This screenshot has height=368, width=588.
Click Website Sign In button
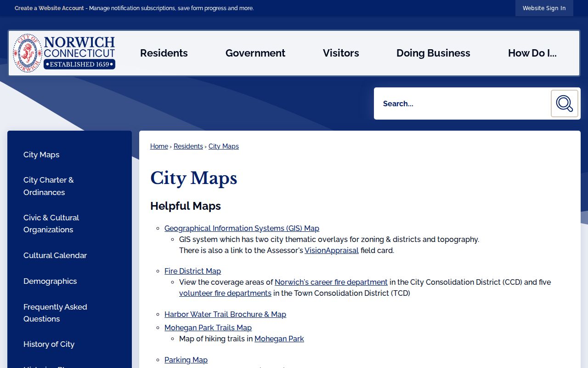point(544,8)
